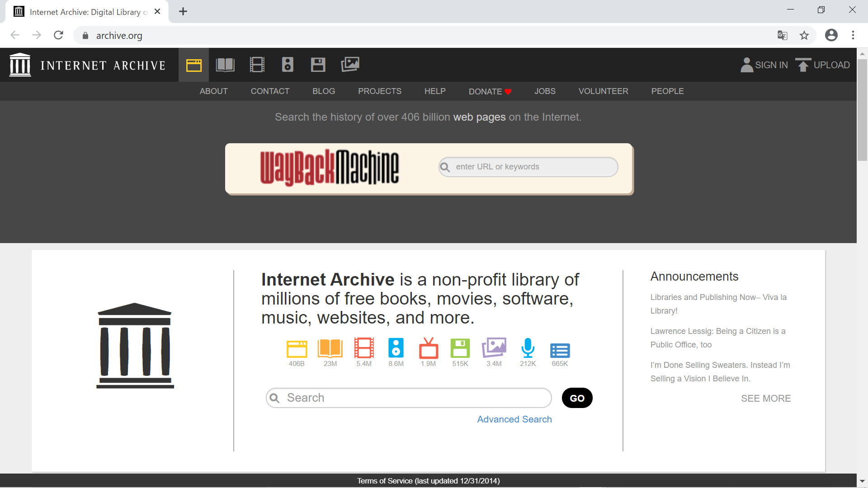Open the Chrome three-dot menu

click(x=853, y=35)
